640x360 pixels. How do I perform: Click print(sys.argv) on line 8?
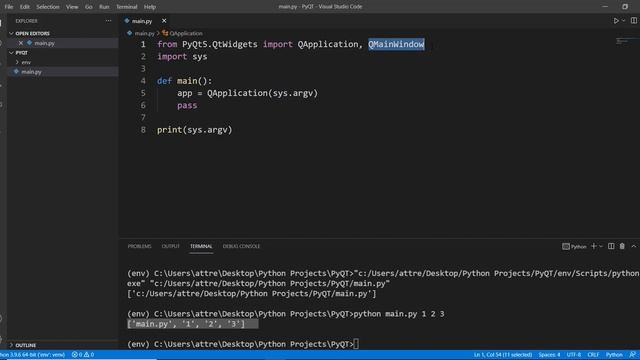pos(195,130)
